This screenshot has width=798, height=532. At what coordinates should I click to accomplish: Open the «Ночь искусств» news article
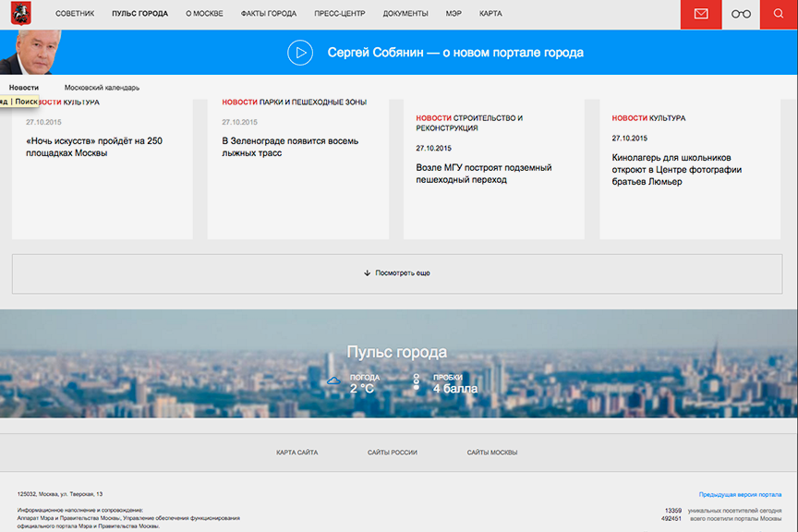pos(94,147)
